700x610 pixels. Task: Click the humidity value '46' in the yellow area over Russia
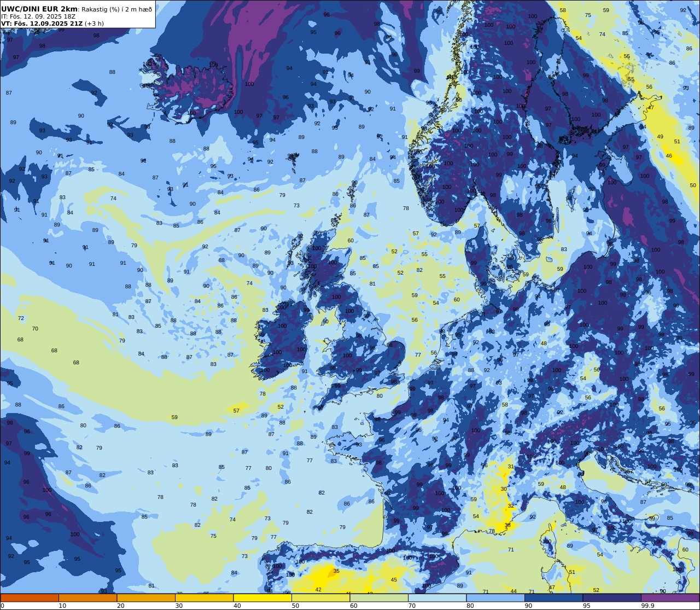669,156
